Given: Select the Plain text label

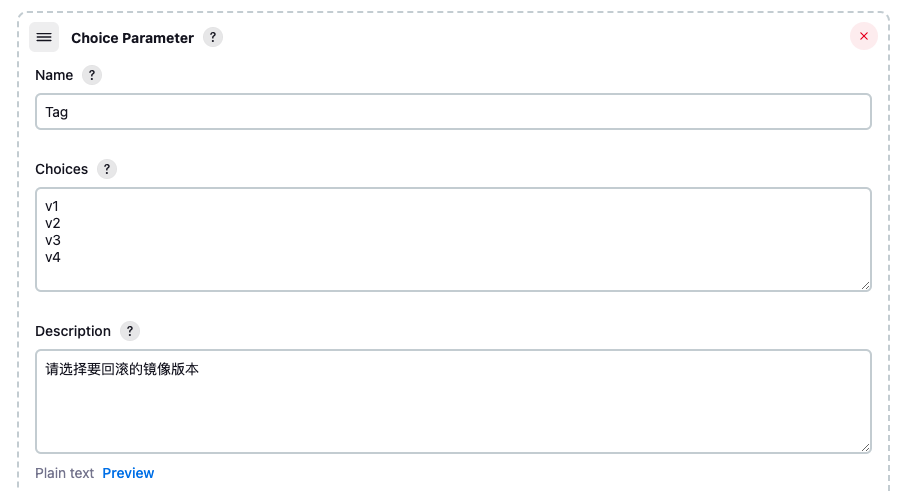Looking at the screenshot, I should [64, 473].
